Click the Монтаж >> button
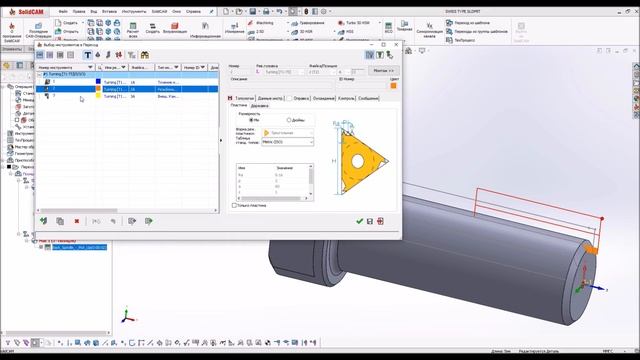The width and height of the screenshot is (640, 360). click(x=384, y=71)
